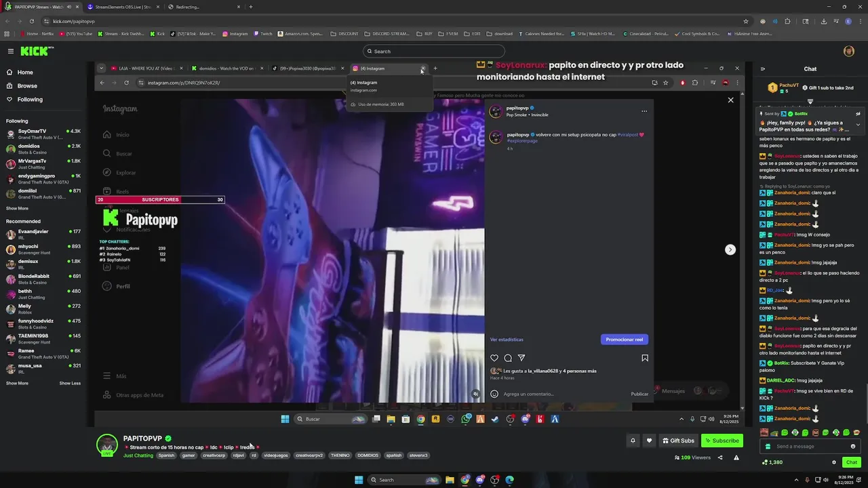
Task: Expand Recommended list with Show More
Action: (17, 384)
